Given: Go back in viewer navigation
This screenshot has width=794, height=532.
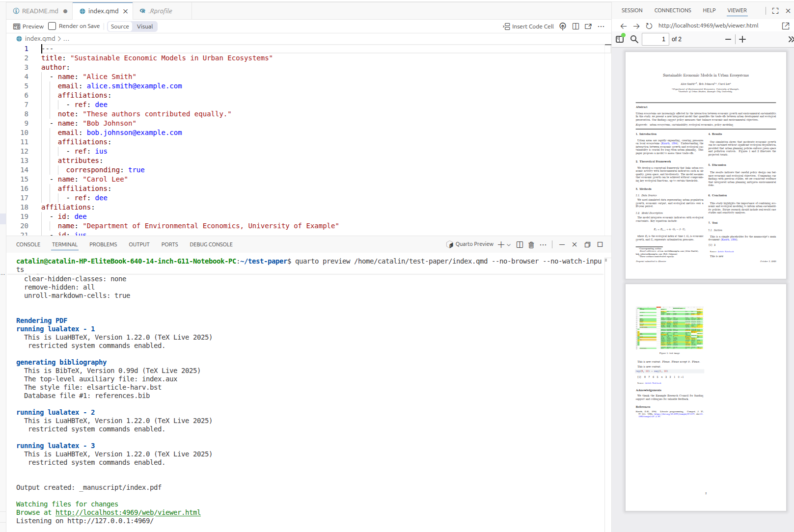Looking at the screenshot, I should (624, 26).
